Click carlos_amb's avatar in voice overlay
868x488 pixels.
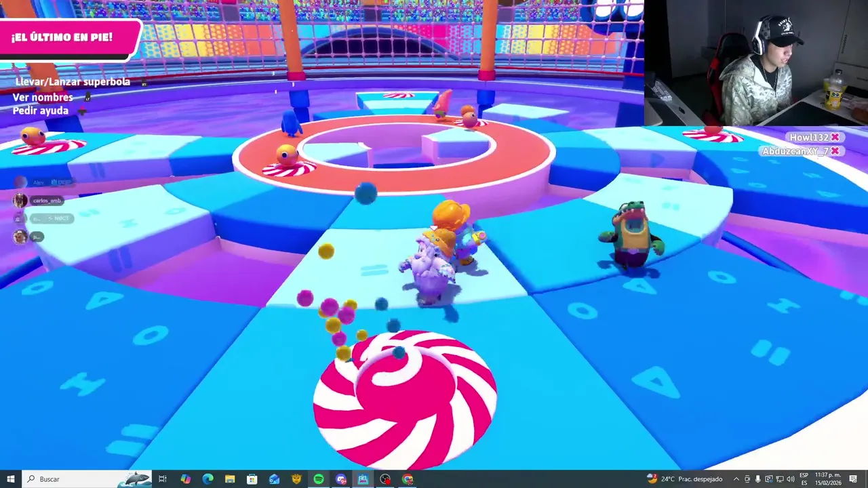click(20, 201)
